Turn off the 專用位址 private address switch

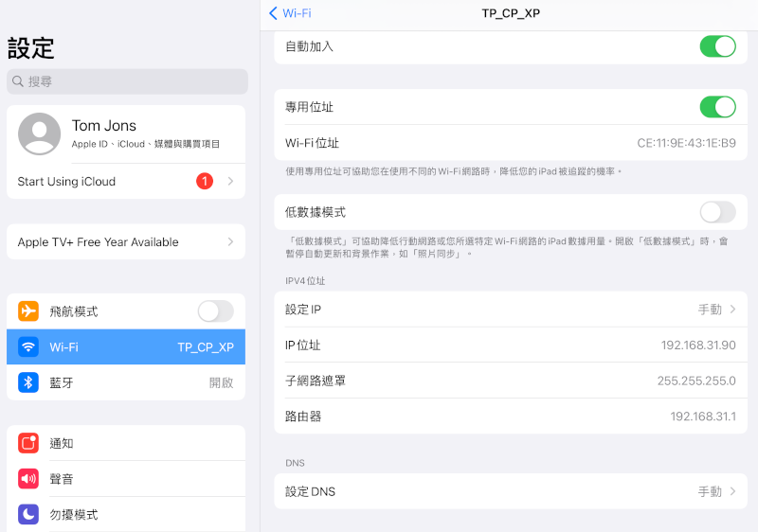717,107
